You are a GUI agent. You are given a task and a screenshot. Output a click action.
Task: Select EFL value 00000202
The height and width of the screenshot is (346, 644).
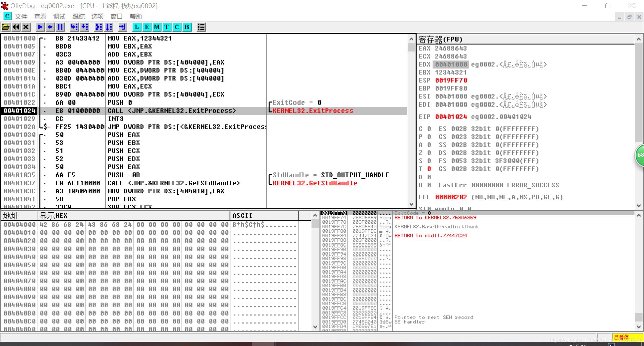point(451,197)
